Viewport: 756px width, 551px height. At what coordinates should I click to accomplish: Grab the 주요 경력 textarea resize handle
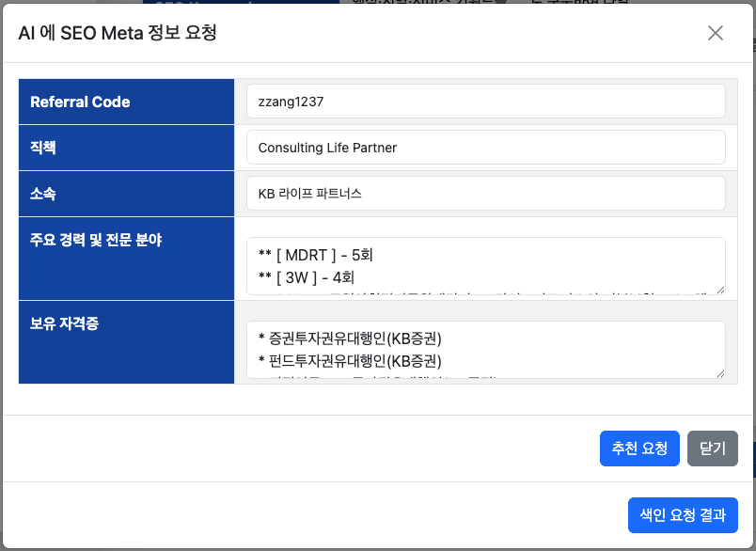pyautogui.click(x=720, y=290)
